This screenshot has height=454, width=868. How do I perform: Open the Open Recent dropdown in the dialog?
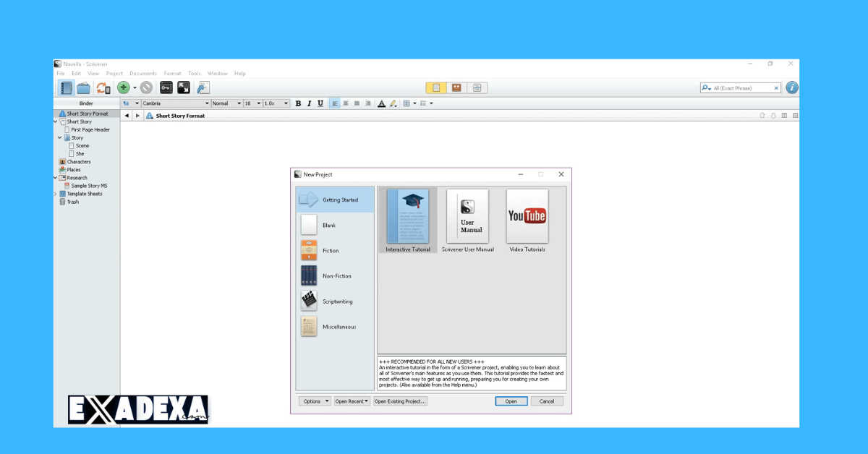click(x=352, y=401)
